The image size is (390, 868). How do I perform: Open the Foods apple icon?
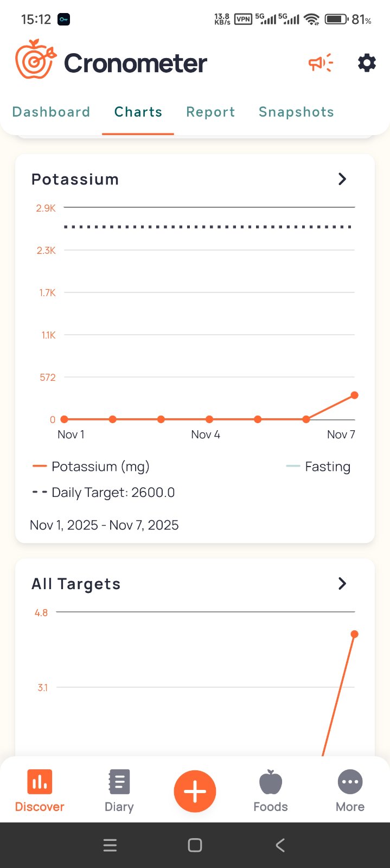click(x=271, y=782)
